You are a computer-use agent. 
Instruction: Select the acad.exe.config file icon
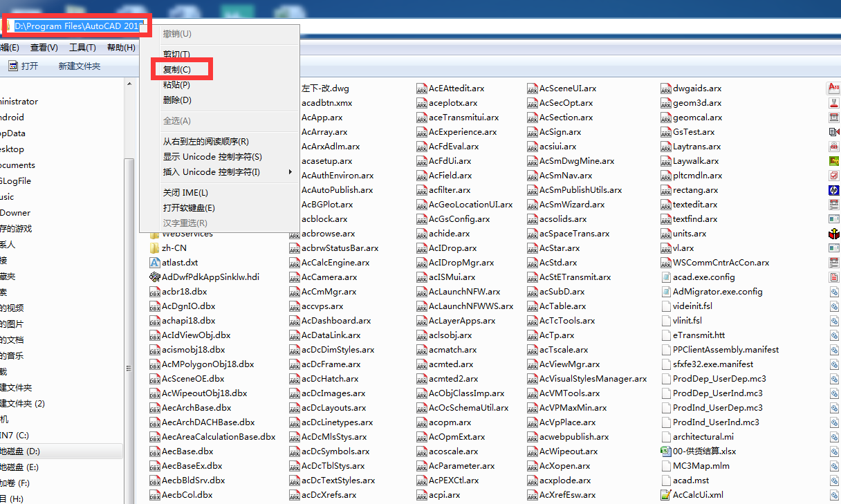click(x=666, y=277)
